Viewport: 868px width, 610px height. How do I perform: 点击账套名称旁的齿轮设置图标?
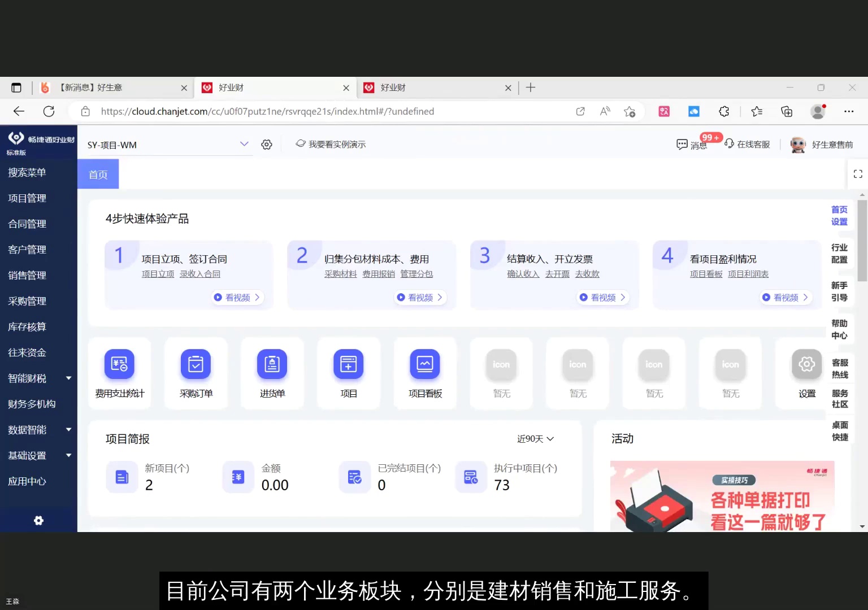pyautogui.click(x=266, y=144)
